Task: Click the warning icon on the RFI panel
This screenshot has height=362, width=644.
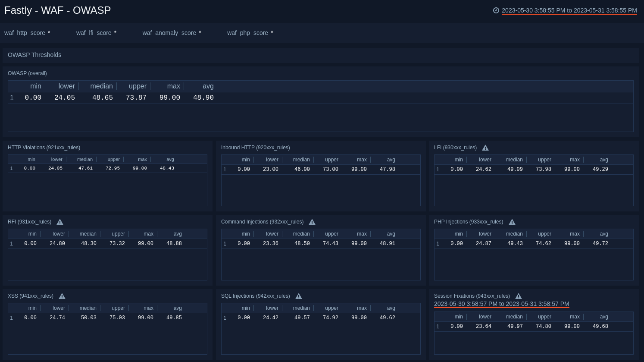Action: (60, 222)
